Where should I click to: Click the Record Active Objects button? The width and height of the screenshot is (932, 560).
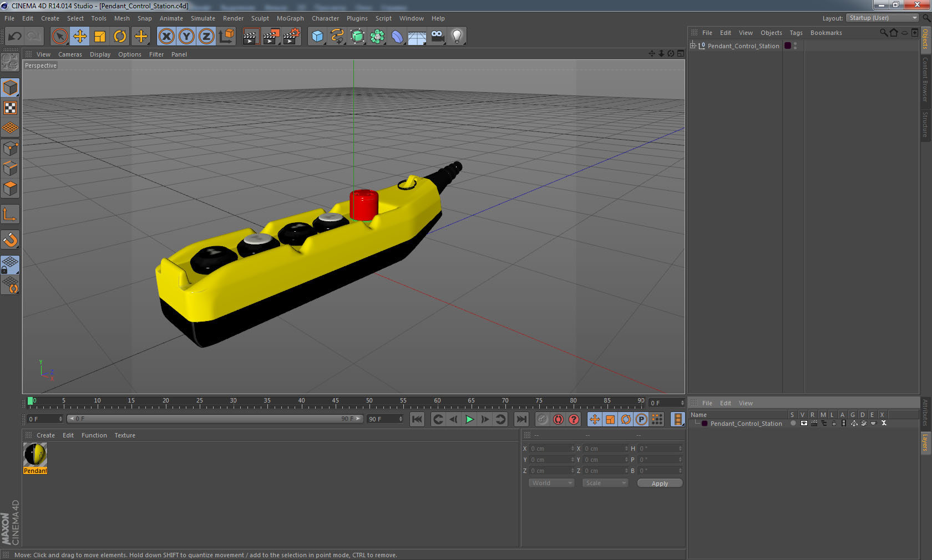[543, 419]
